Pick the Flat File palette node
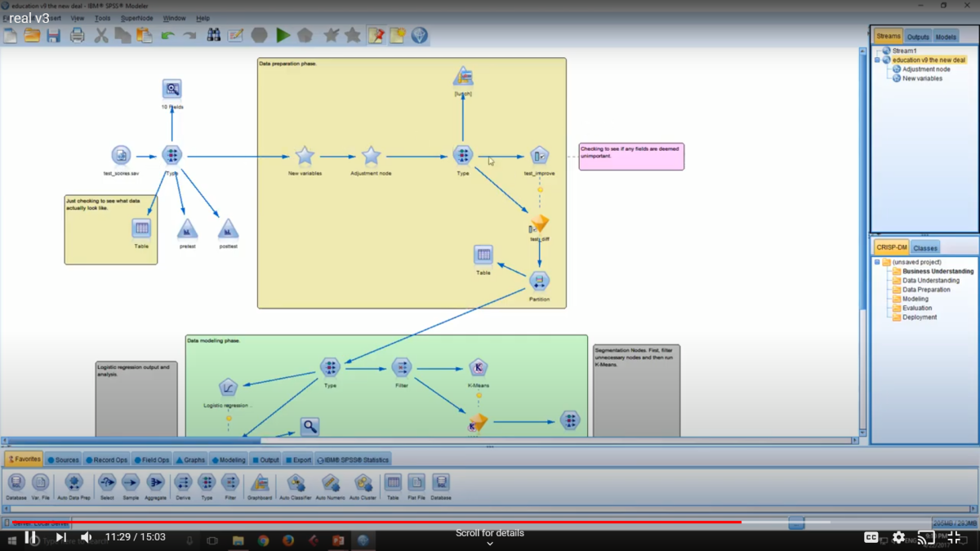Image resolution: width=980 pixels, height=551 pixels. 416,482
